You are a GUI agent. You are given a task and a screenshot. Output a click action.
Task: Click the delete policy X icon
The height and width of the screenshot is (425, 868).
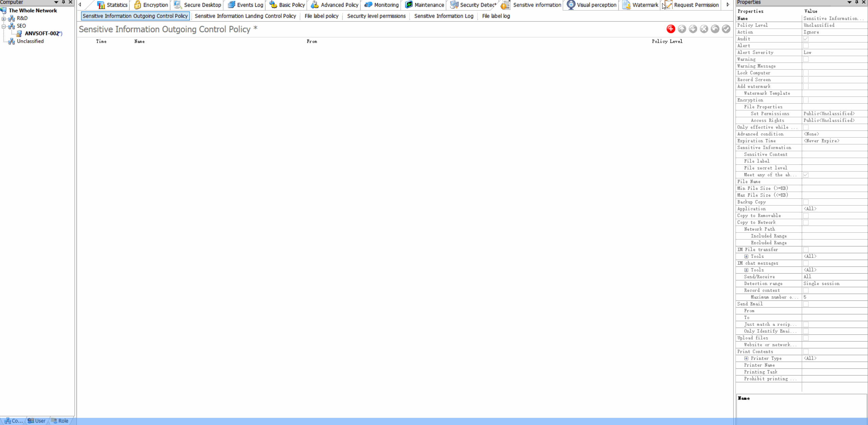point(704,29)
